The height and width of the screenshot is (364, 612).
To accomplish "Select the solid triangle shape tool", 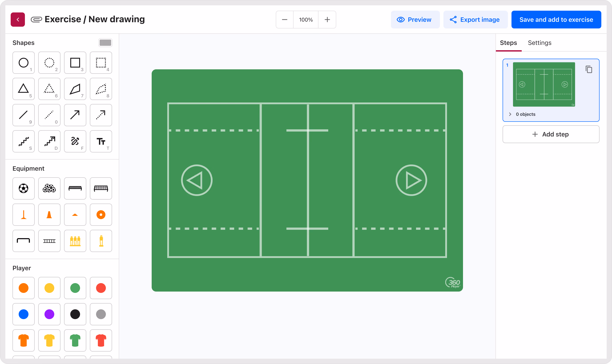I will pyautogui.click(x=24, y=89).
